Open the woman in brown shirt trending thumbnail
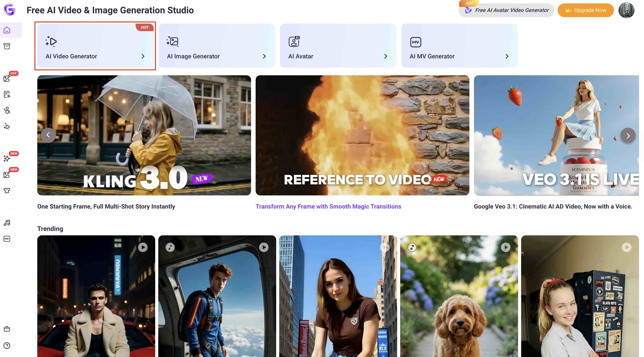 (338, 296)
